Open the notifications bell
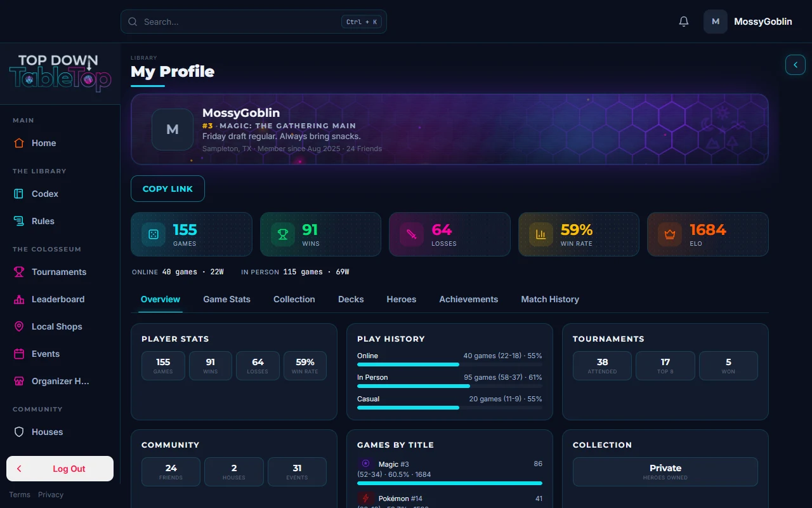Screen dimensions: 812x508 684,22
